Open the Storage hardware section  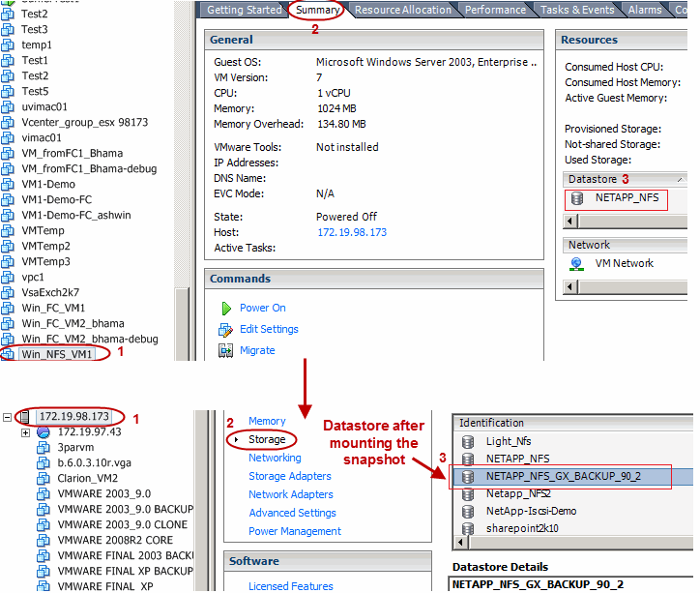(x=267, y=439)
